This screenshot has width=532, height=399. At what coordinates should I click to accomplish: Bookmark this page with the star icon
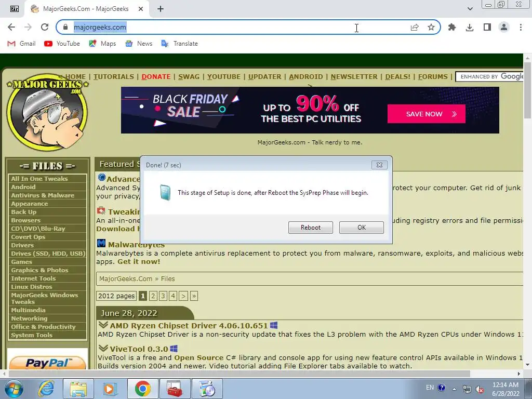click(x=431, y=27)
